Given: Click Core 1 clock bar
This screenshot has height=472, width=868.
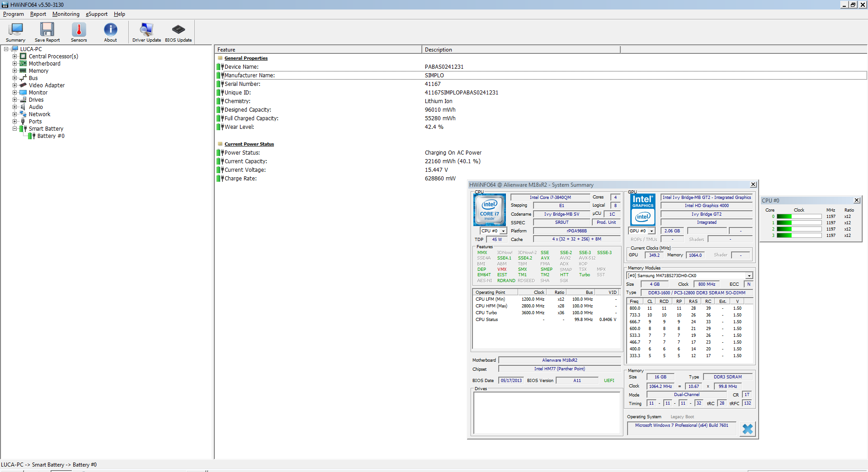Looking at the screenshot, I should [799, 223].
